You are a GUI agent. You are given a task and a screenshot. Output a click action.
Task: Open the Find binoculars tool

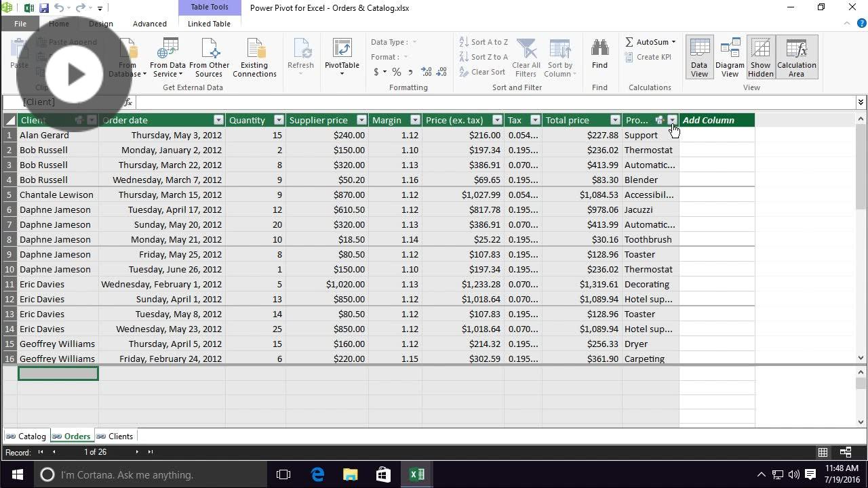(599, 54)
